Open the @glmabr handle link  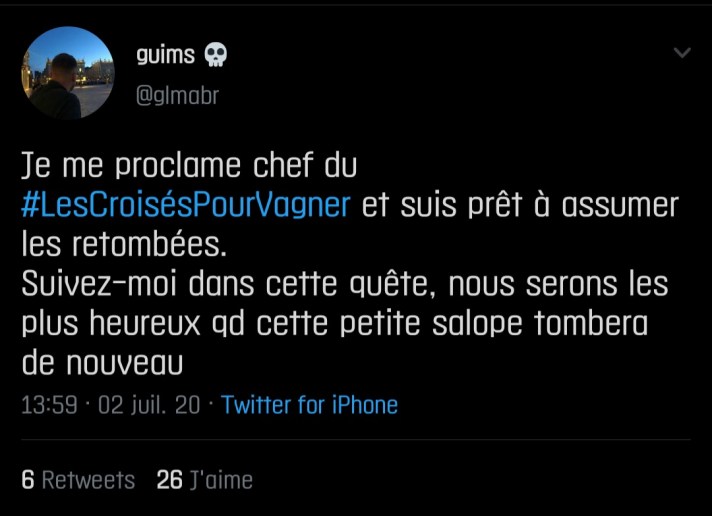177,95
